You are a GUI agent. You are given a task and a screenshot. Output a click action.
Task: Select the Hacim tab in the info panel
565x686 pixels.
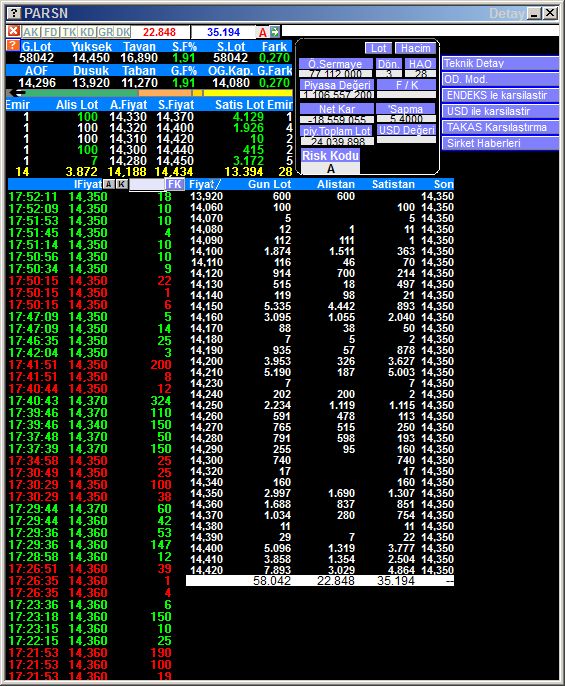pos(415,48)
